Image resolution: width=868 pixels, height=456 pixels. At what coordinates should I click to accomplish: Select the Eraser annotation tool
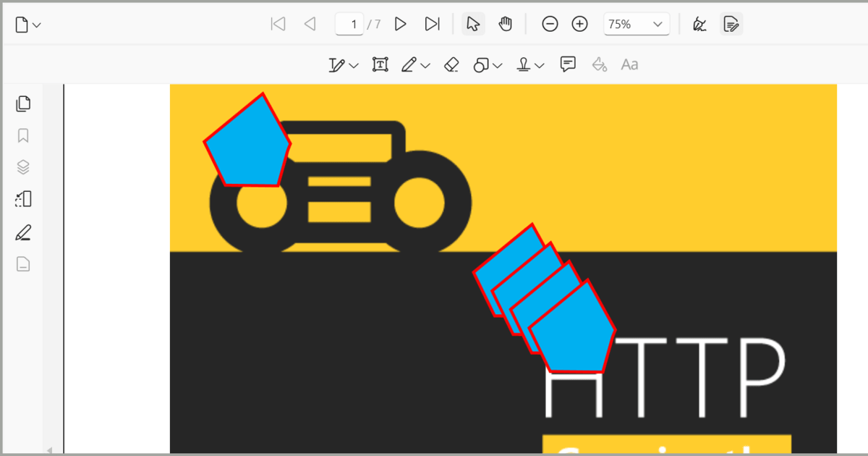coord(451,64)
